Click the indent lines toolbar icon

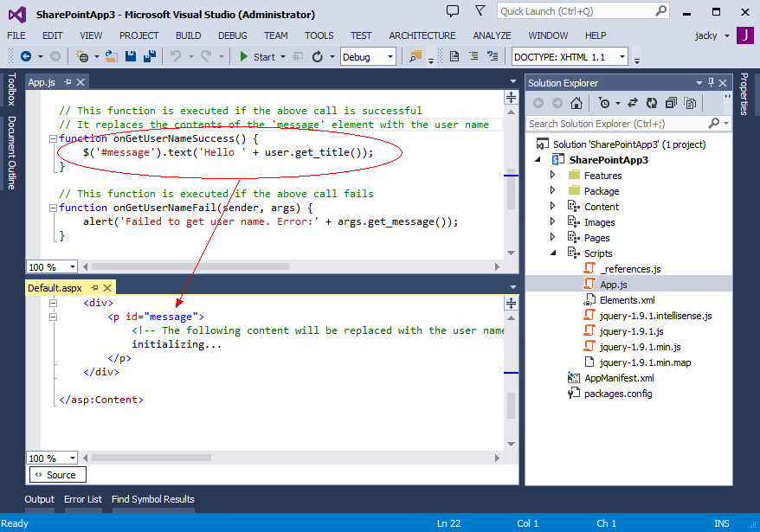[473, 57]
